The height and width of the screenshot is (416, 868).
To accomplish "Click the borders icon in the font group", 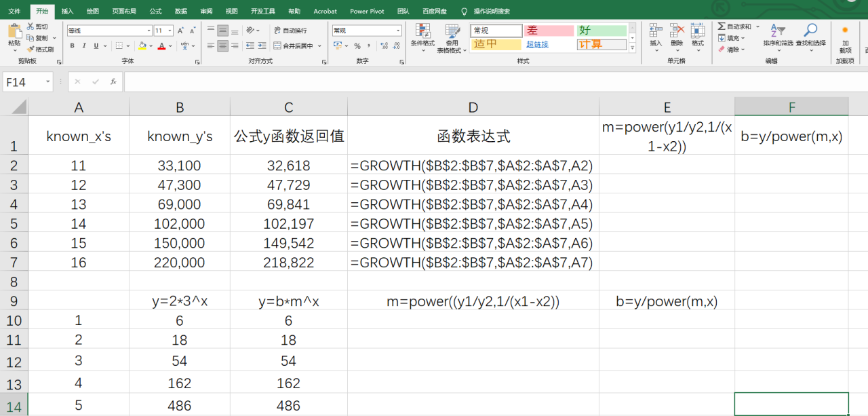I will (x=119, y=46).
